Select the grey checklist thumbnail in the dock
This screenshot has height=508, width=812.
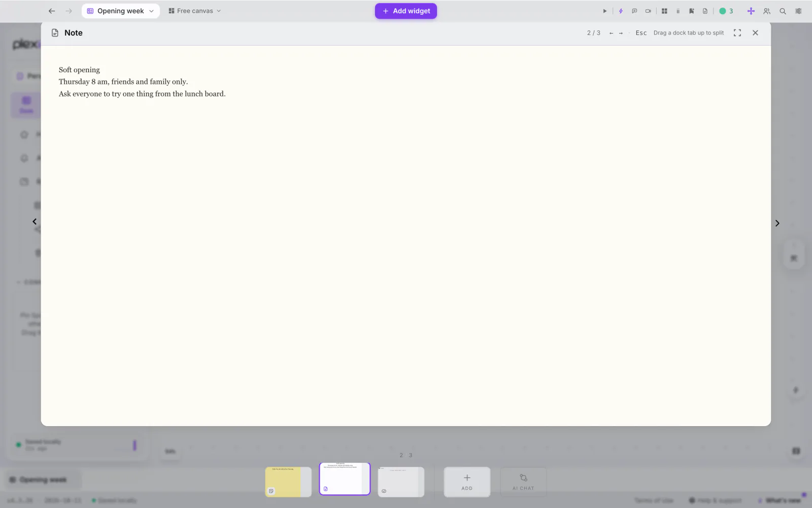pos(401,482)
